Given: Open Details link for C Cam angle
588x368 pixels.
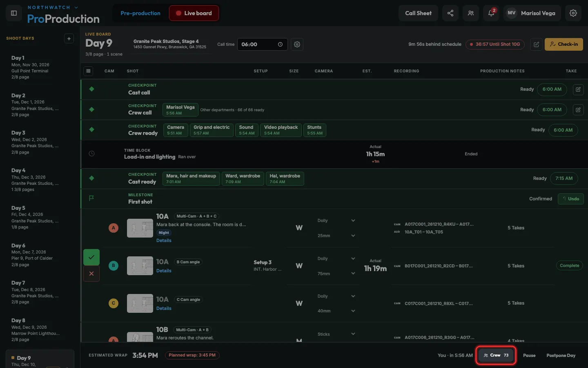Looking at the screenshot, I should click(x=164, y=308).
